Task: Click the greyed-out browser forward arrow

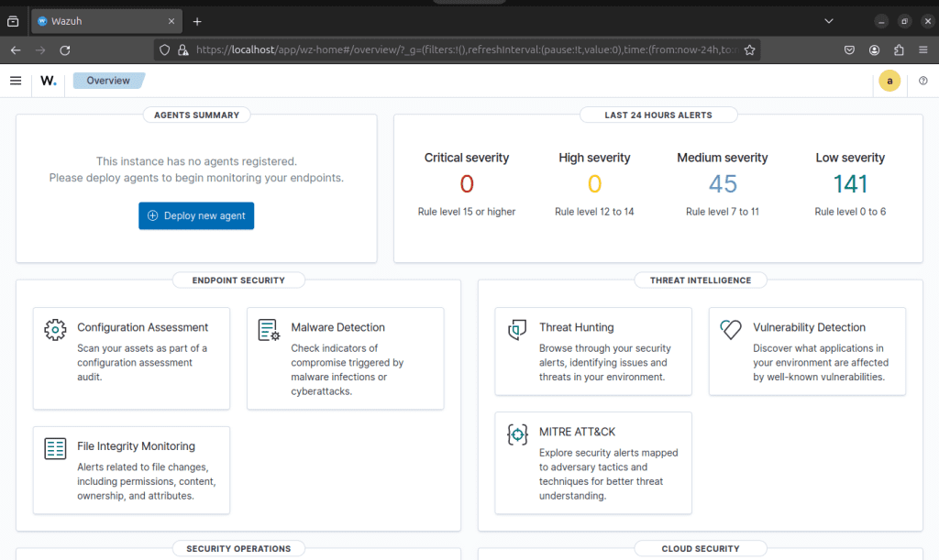Action: [x=40, y=50]
